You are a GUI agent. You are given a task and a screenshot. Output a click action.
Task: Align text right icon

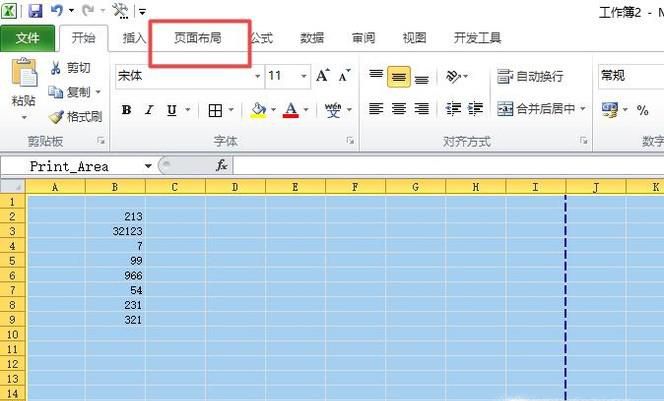coord(421,109)
